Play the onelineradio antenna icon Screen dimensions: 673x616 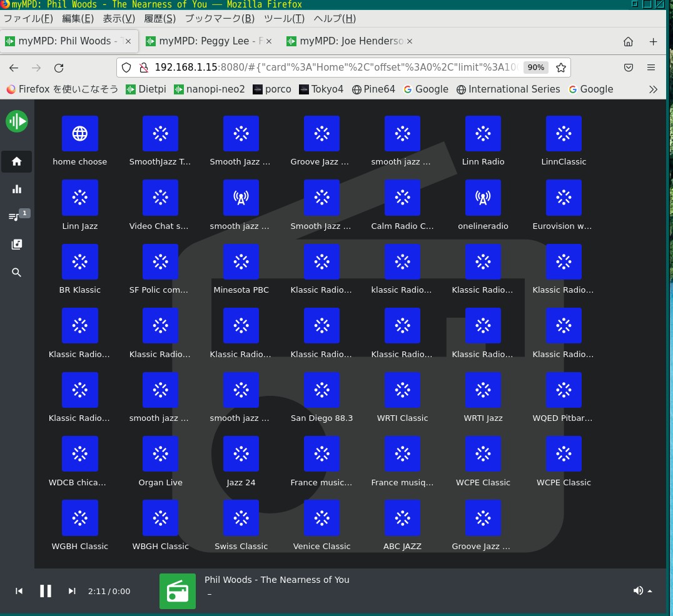(483, 198)
